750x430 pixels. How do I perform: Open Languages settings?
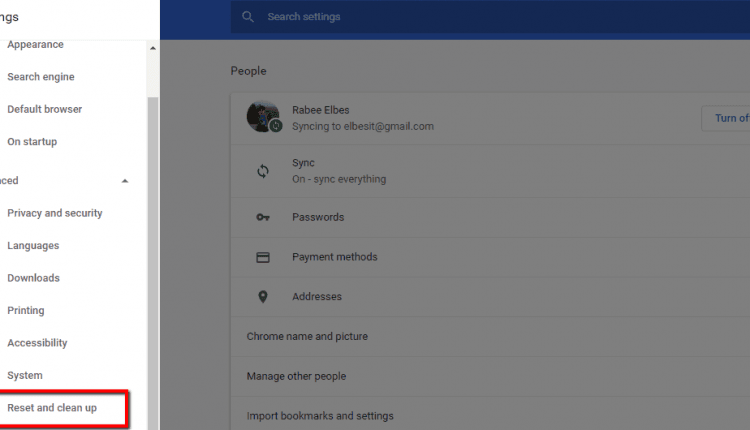click(33, 246)
